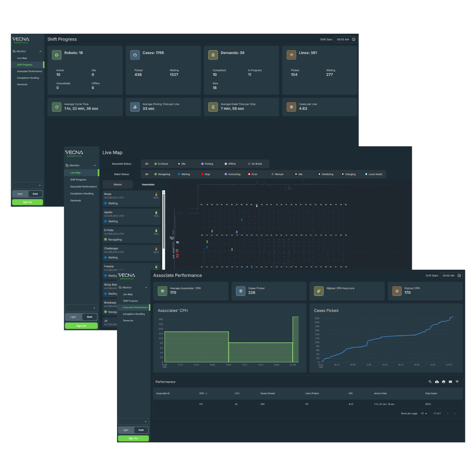Toggle the Error robot status filter
The height and width of the screenshot is (476, 476).
(x=253, y=174)
